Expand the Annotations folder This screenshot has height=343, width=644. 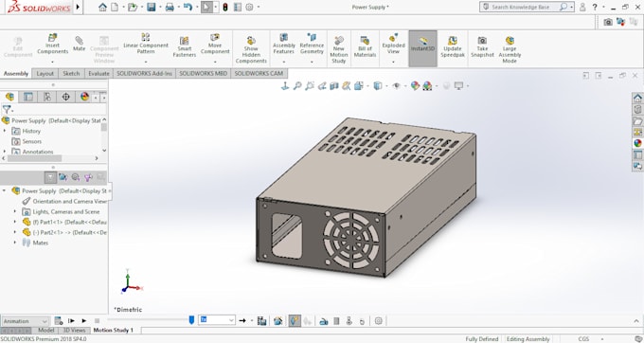5,152
